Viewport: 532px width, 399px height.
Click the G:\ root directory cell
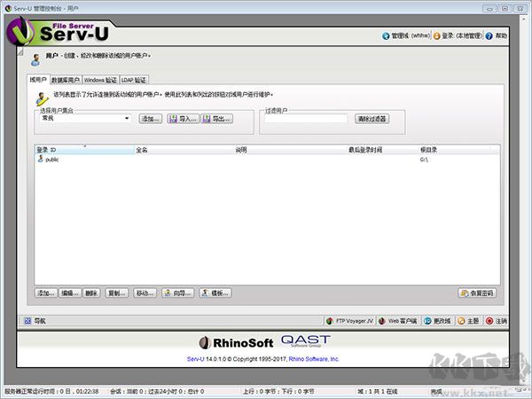[424, 160]
